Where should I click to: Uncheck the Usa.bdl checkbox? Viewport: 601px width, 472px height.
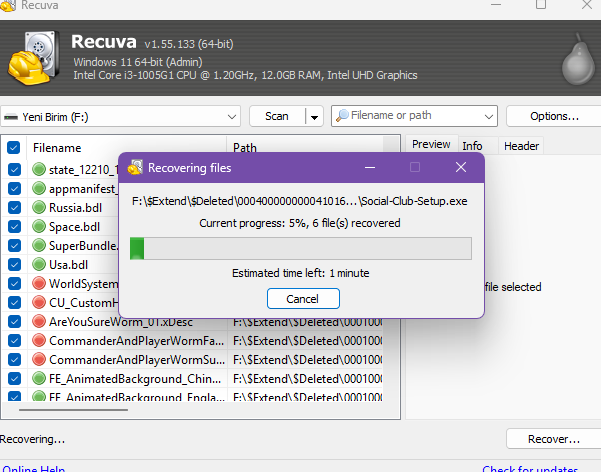15,264
